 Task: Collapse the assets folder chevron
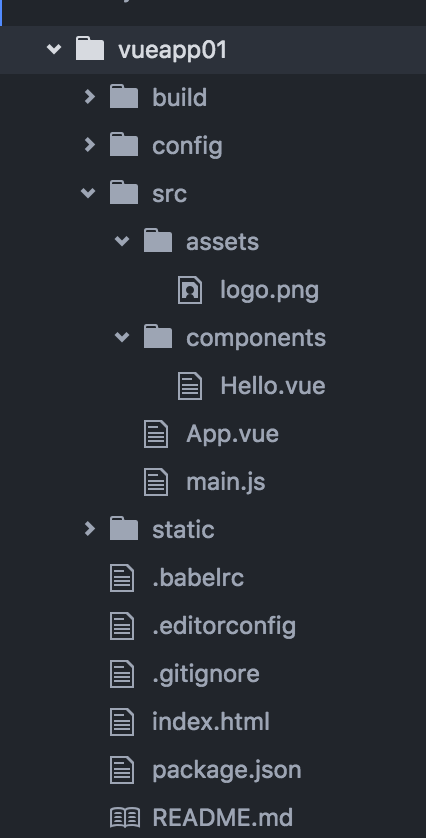coord(122,241)
